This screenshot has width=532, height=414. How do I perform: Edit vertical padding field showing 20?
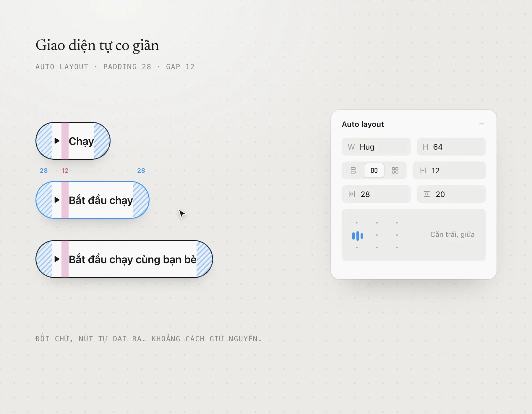pos(451,194)
